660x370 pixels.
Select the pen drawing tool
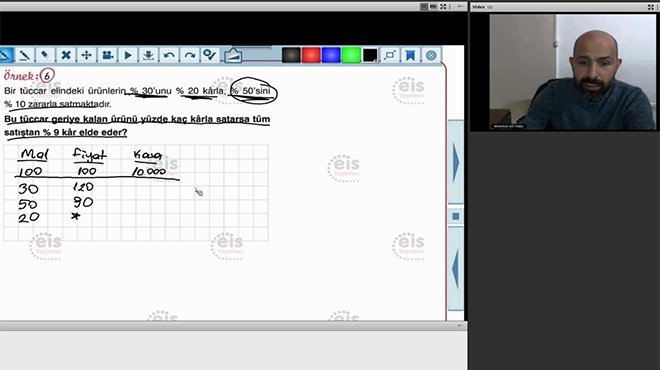coord(5,55)
